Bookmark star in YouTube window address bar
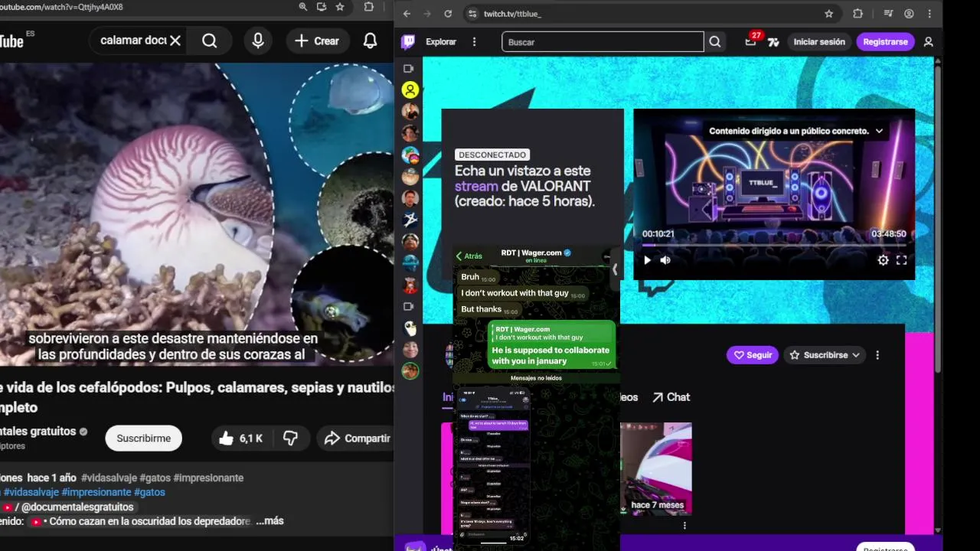 point(340,7)
